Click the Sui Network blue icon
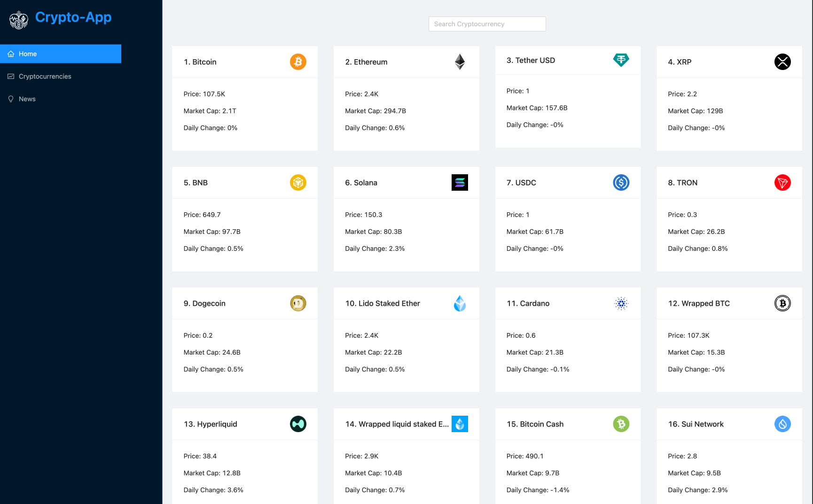Viewport: 813px width, 504px height. pyautogui.click(x=782, y=424)
